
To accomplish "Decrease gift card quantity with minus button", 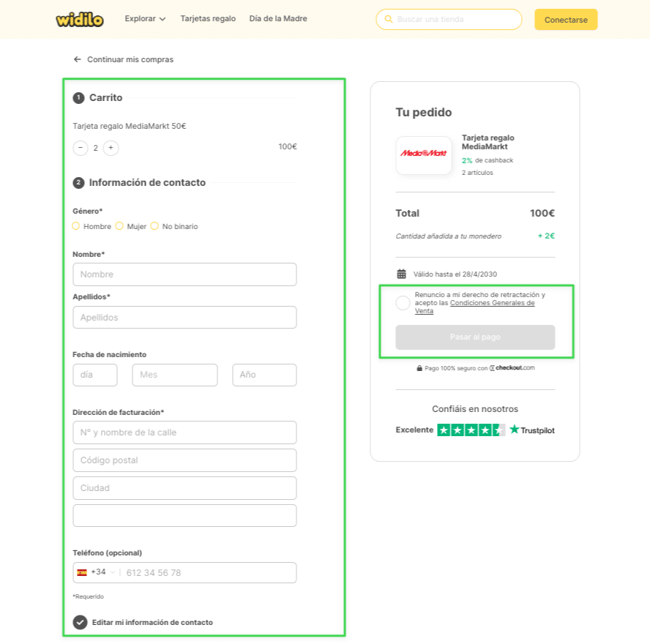I will click(x=81, y=148).
